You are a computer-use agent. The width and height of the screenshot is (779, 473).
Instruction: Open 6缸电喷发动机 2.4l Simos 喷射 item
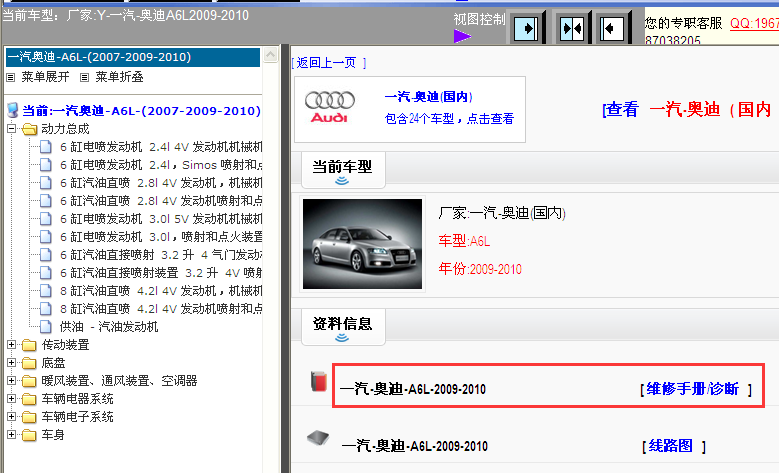(x=161, y=165)
